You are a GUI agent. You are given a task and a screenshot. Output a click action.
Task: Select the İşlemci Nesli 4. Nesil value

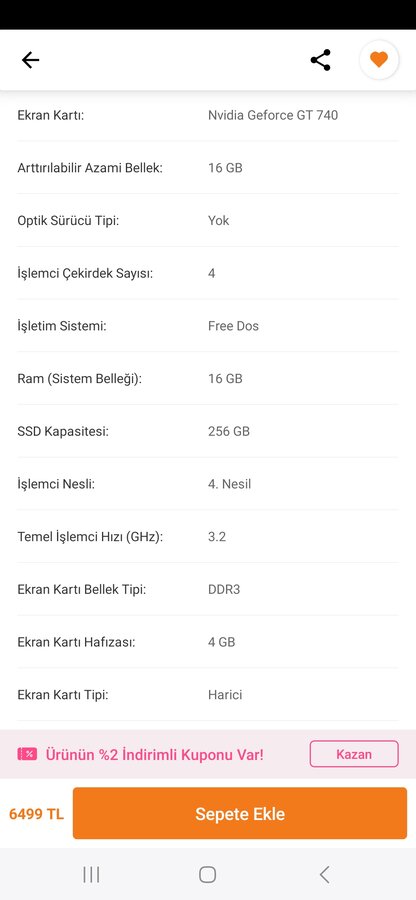pos(230,484)
